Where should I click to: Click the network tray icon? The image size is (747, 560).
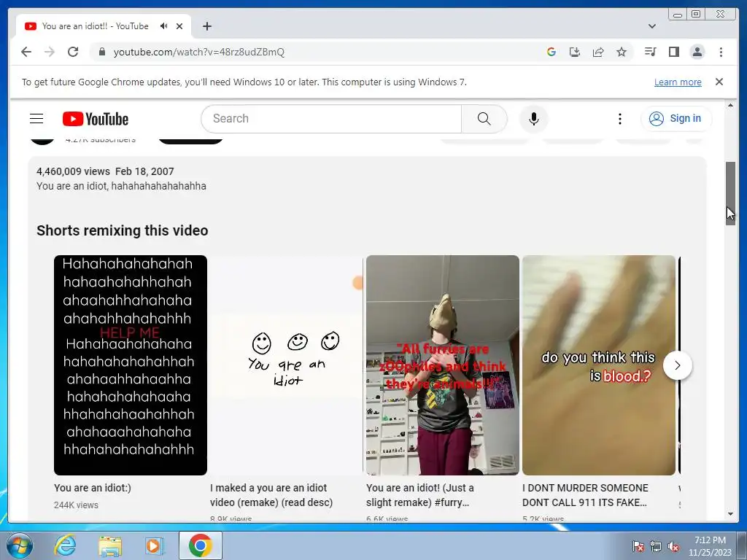coord(656,546)
